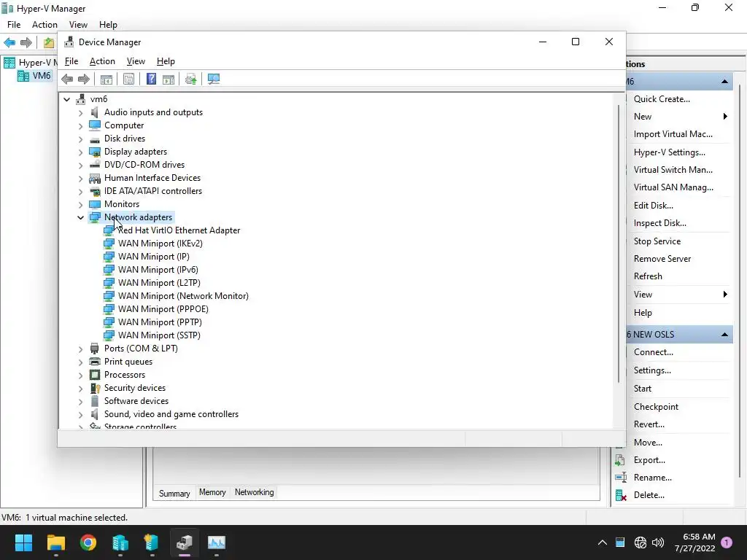
Task: Collapse the Network adapters node
Action: click(x=80, y=217)
